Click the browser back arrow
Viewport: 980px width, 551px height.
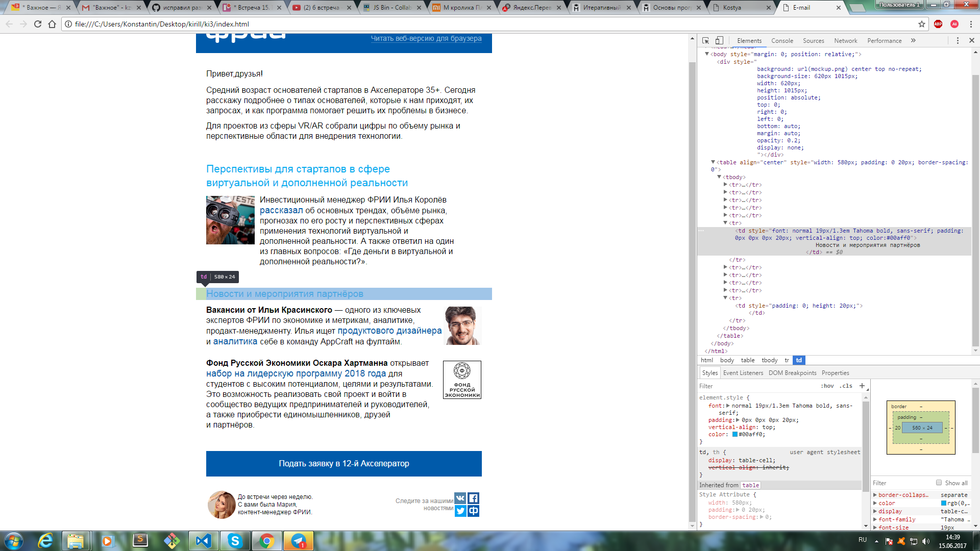click(9, 24)
